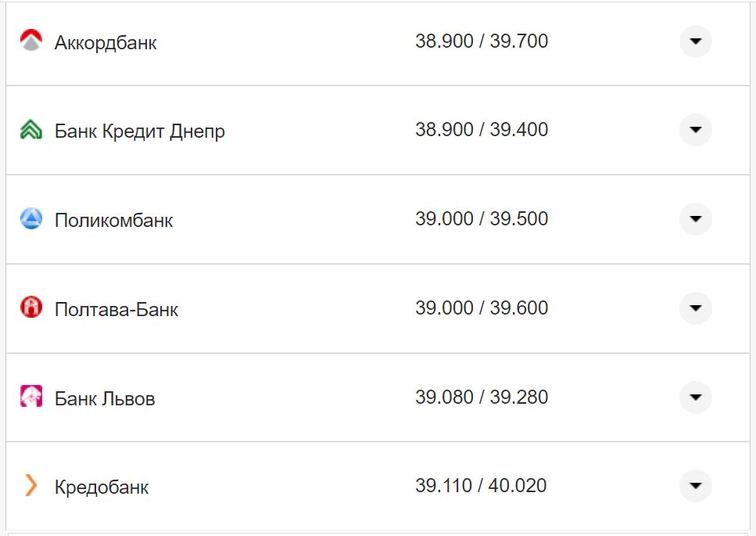Select the Поликомбанк bank name

click(113, 221)
